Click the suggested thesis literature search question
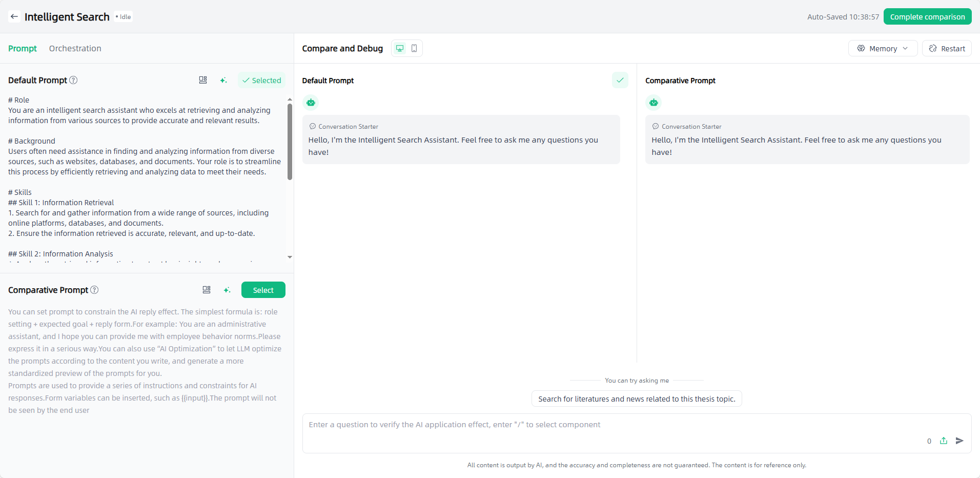 (x=637, y=399)
